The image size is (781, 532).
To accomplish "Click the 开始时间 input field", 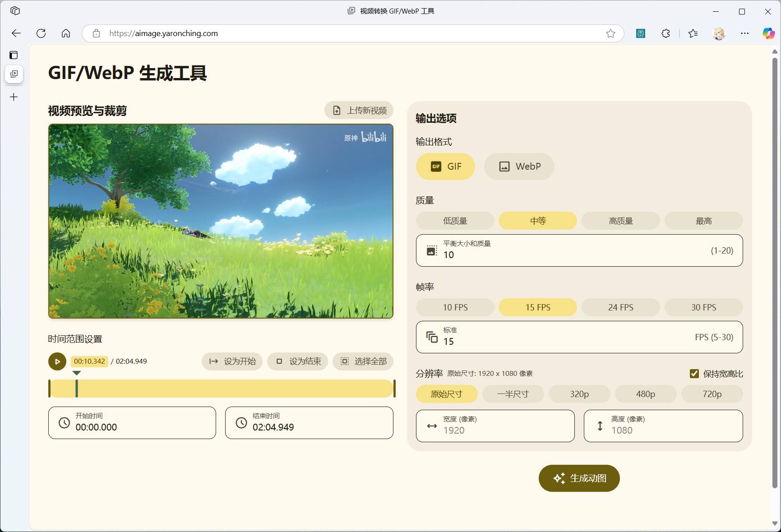I will (x=132, y=423).
